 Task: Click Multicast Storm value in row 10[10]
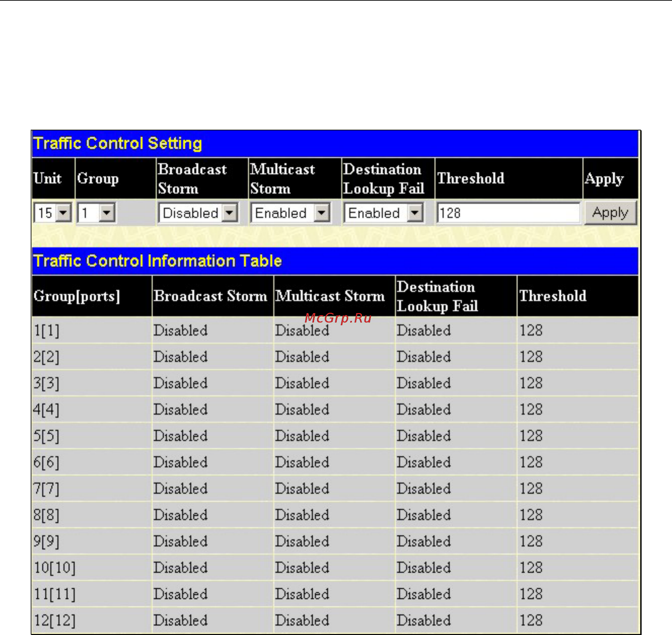[302, 568]
